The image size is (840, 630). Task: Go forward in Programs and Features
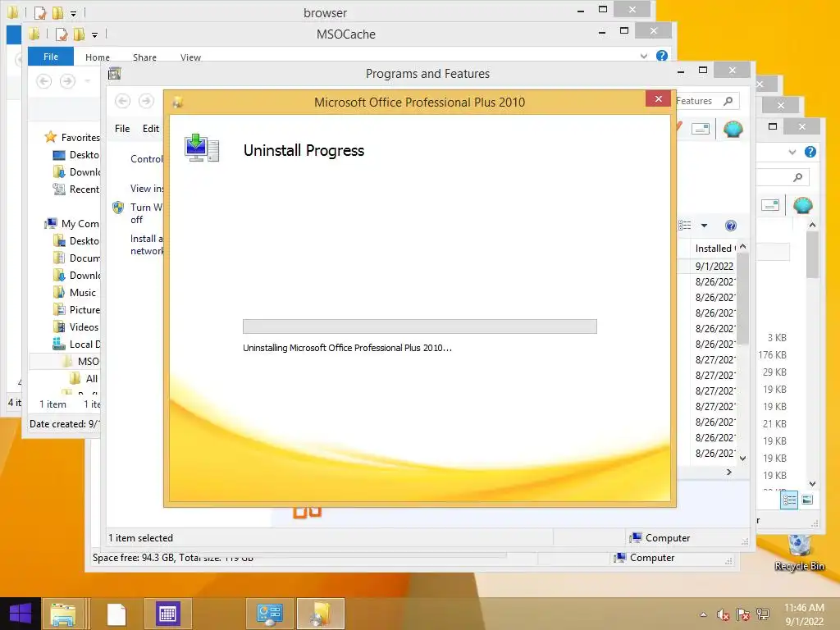pos(146,101)
